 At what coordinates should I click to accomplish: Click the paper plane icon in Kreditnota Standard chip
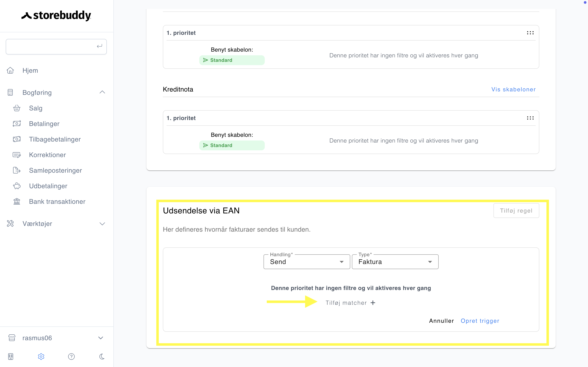(205, 145)
